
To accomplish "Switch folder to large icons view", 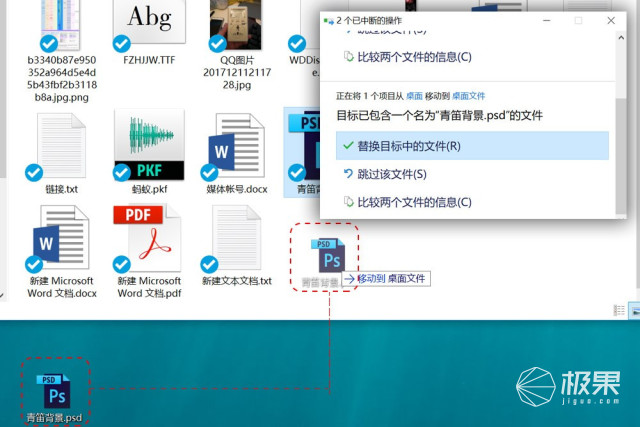I will point(634,311).
